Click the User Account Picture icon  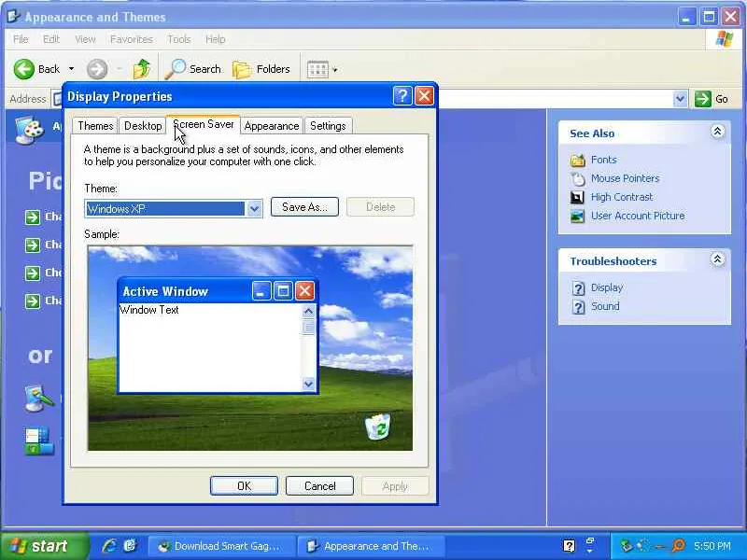pos(577,217)
